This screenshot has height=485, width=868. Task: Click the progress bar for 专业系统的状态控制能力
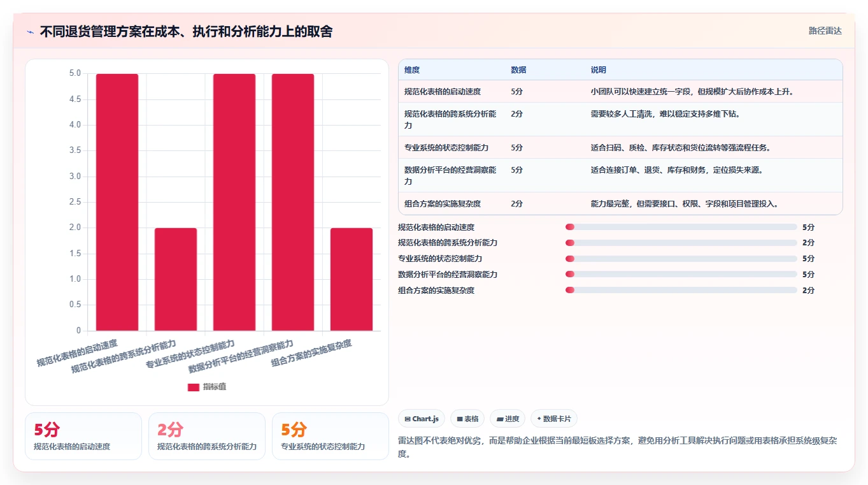[x=681, y=259]
